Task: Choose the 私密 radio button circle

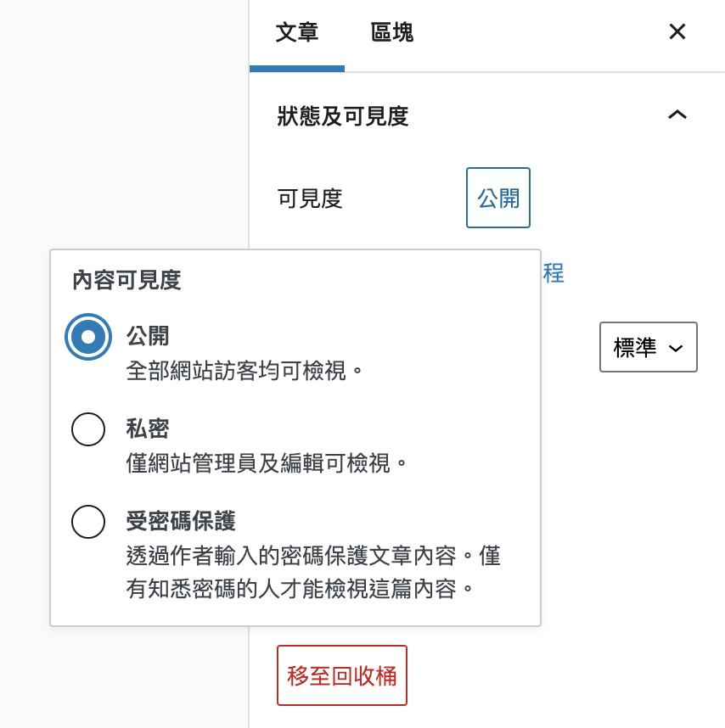Action: [88, 429]
